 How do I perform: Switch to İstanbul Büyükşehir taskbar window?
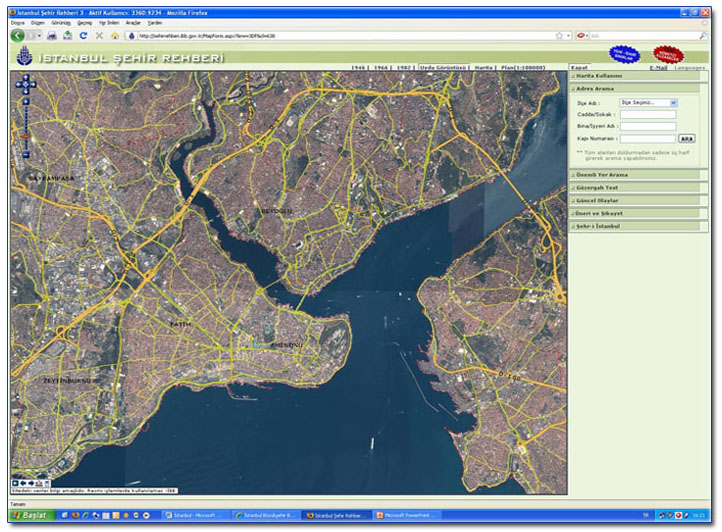(267, 515)
